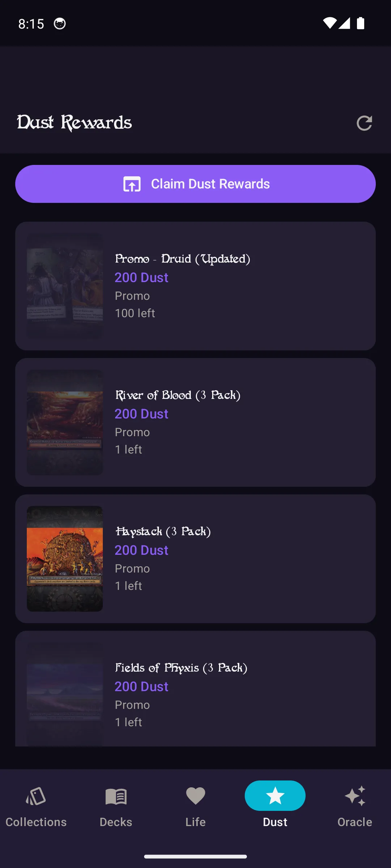This screenshot has height=868, width=391.
Task: Select the star icon for Dust rewards
Action: click(x=275, y=795)
